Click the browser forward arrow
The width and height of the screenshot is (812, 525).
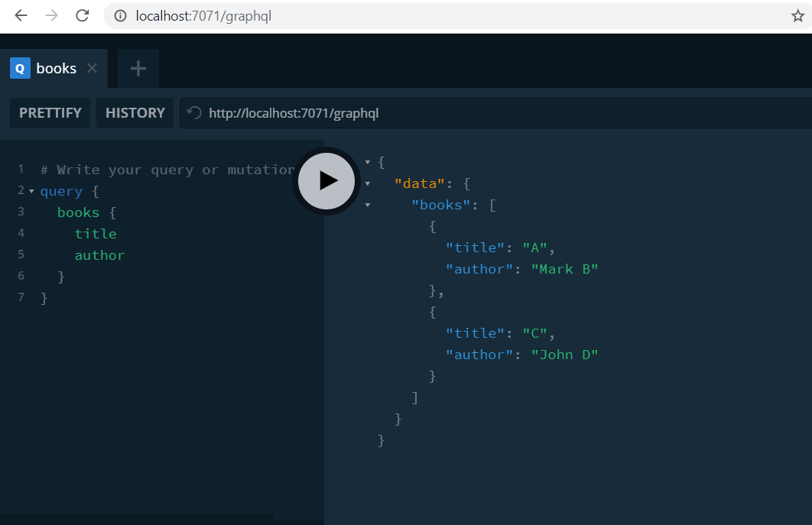tap(52, 15)
